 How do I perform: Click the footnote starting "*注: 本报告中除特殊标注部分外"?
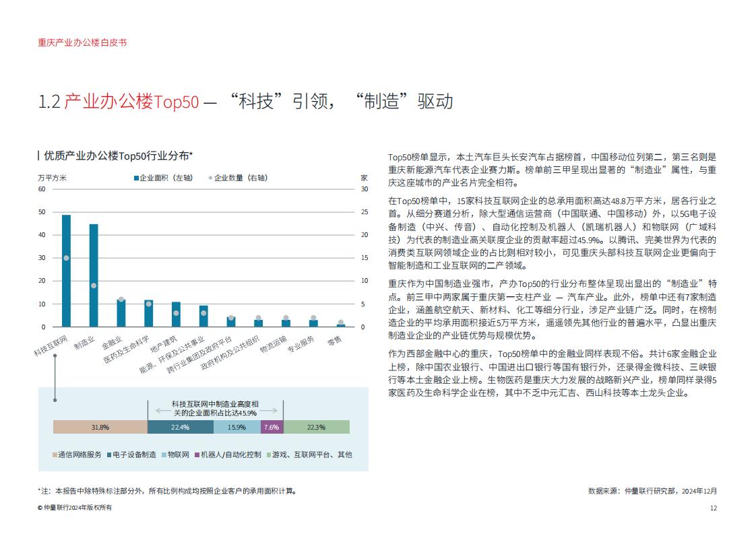[x=167, y=491]
